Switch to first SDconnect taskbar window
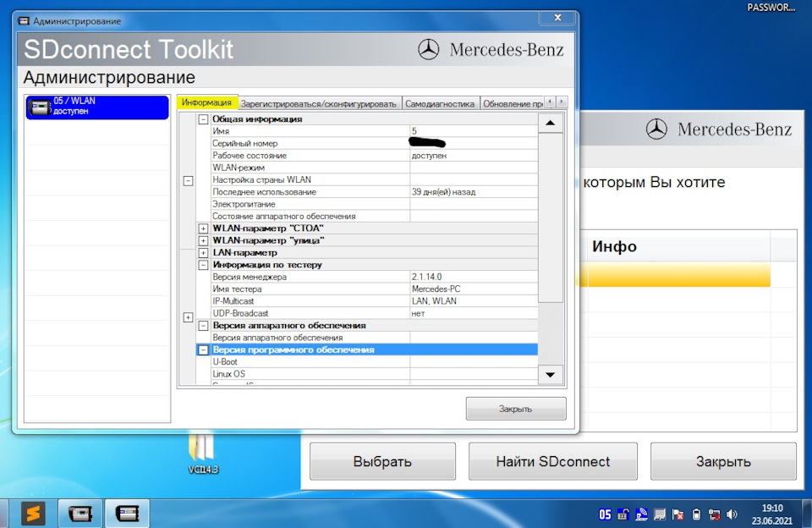The image size is (812, 528). pos(80,514)
